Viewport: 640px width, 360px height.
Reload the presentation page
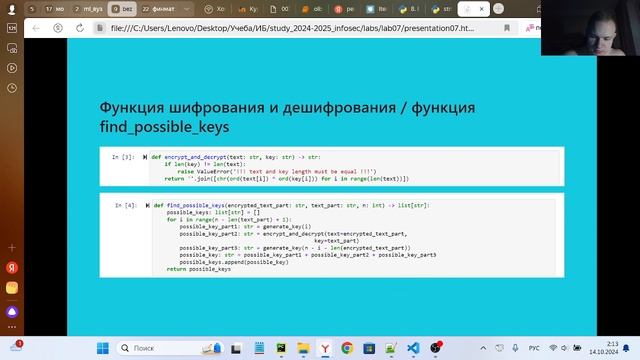click(80, 28)
